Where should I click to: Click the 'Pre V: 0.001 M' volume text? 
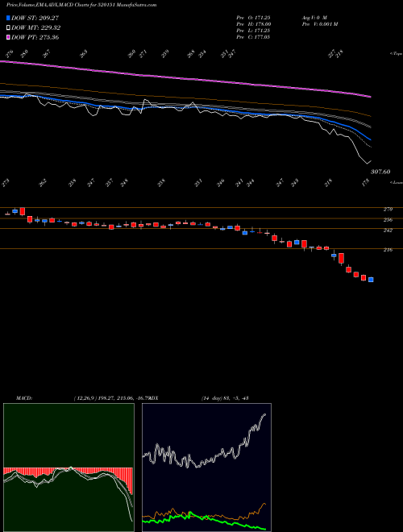[319, 24]
